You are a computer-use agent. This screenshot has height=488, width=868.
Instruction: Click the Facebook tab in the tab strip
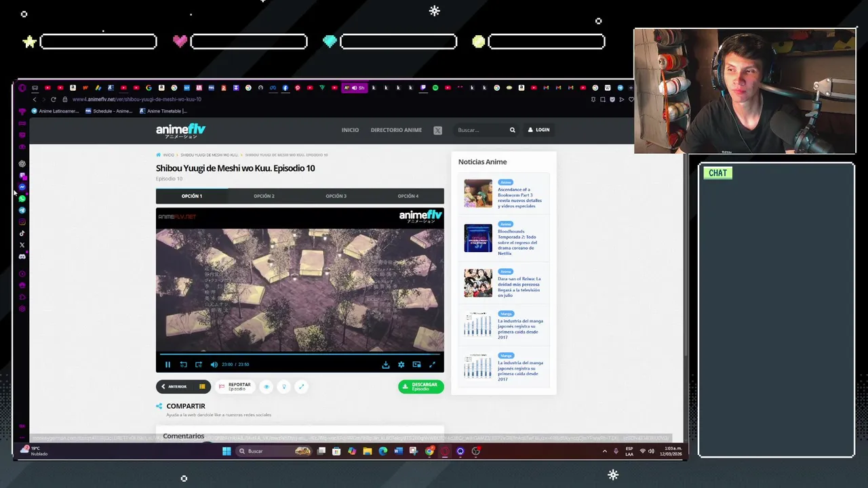(285, 88)
